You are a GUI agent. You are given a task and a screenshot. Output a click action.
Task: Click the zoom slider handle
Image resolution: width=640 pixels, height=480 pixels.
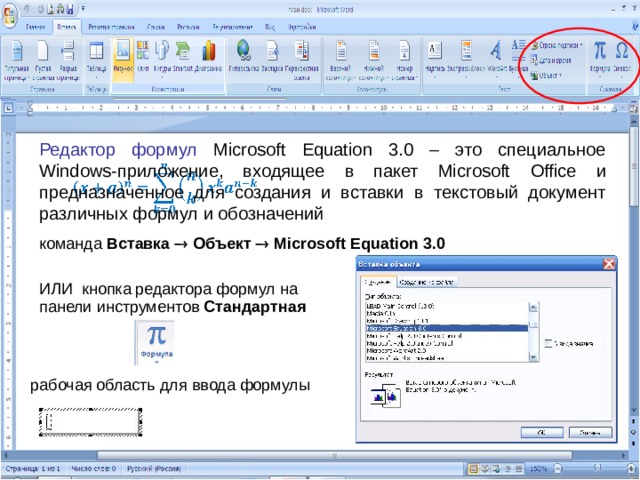tap(597, 468)
